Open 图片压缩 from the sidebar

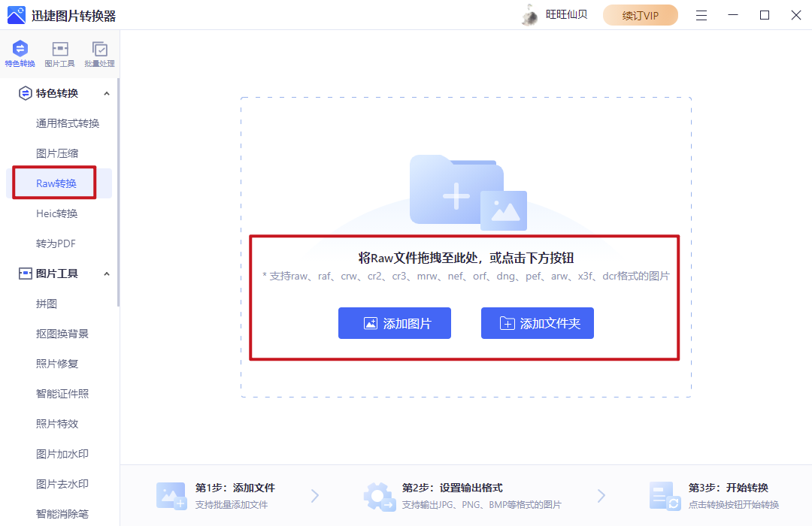point(59,153)
